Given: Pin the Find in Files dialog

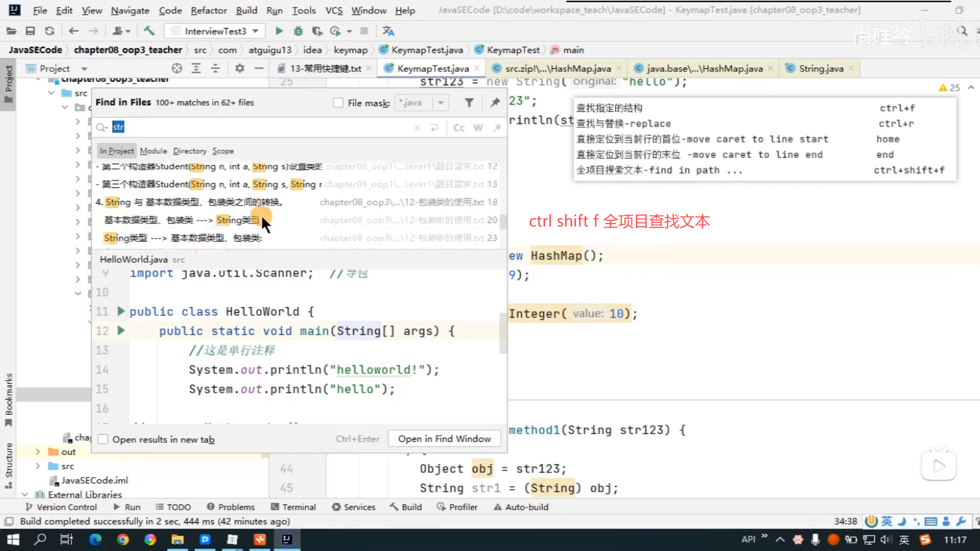Looking at the screenshot, I should pos(495,103).
